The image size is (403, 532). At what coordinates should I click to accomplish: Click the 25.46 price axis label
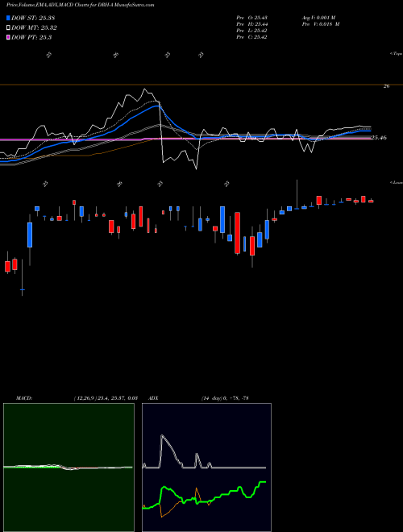[380, 138]
